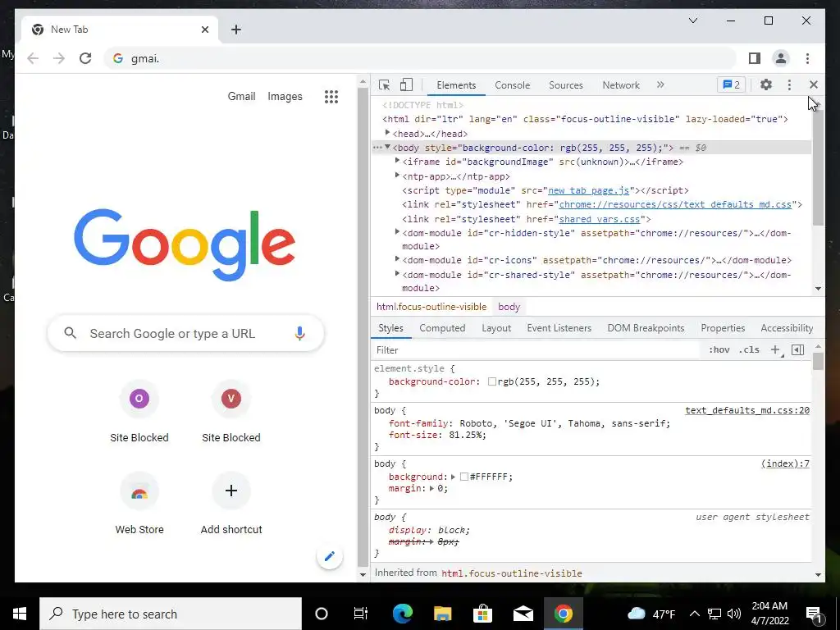The image size is (840, 630).
Task: Click the Search Google or type a URL box
Action: coord(185,333)
